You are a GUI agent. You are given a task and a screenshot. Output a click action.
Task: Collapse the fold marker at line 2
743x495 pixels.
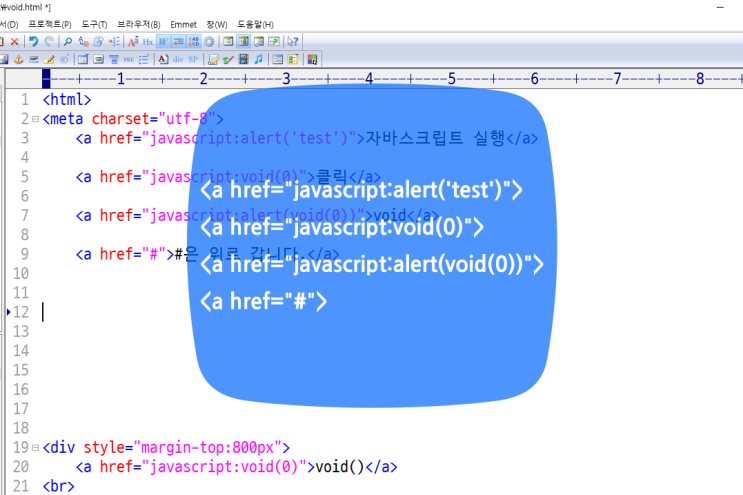click(x=35, y=119)
